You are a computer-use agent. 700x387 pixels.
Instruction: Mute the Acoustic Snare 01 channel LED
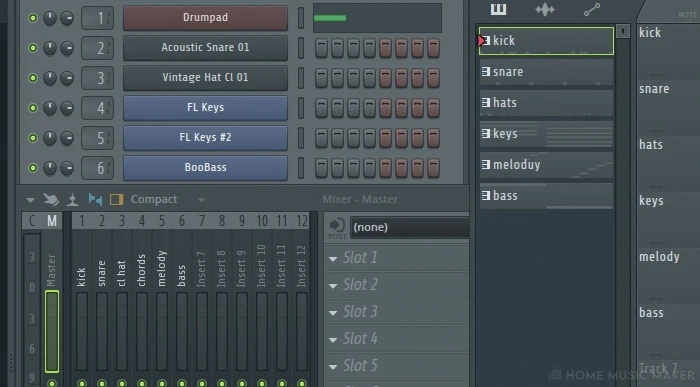33,48
